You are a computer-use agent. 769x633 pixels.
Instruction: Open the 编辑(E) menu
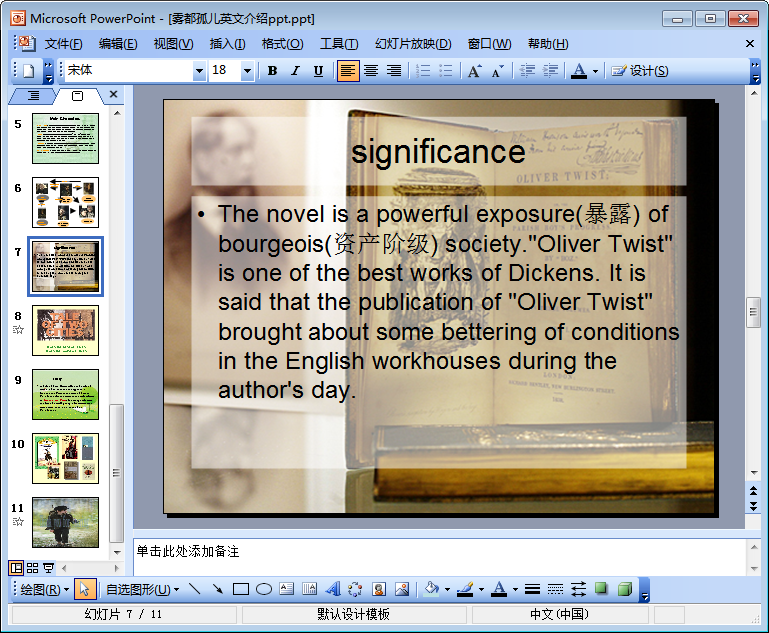[x=118, y=44]
